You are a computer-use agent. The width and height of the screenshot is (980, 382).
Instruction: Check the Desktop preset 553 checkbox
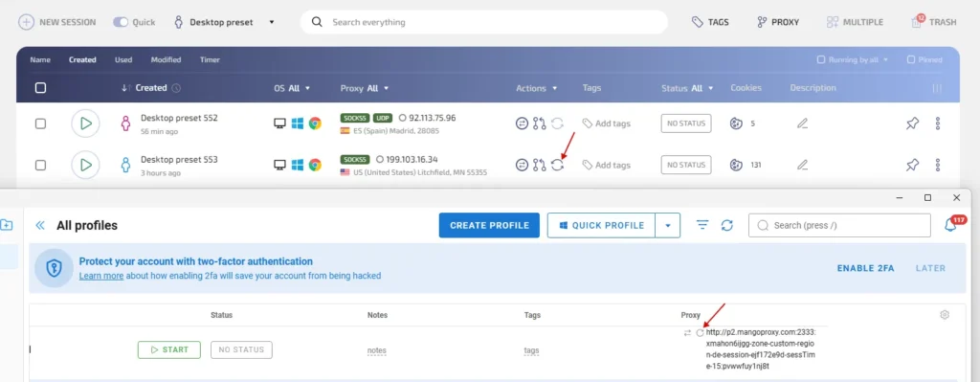(40, 165)
